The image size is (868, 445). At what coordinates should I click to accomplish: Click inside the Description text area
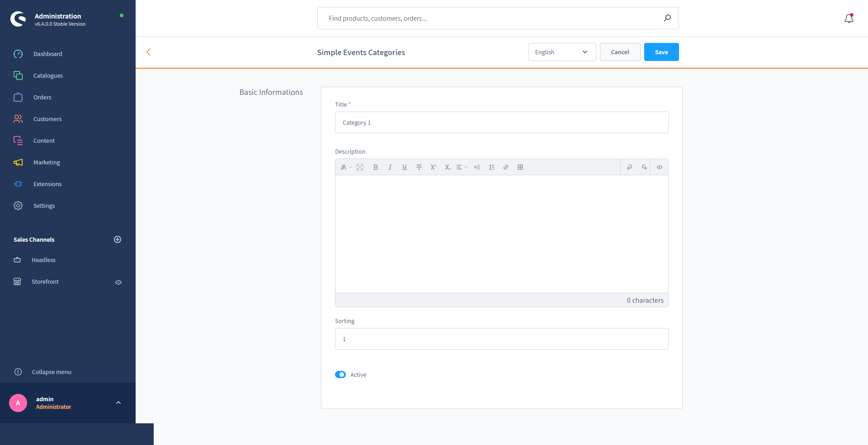pos(501,234)
